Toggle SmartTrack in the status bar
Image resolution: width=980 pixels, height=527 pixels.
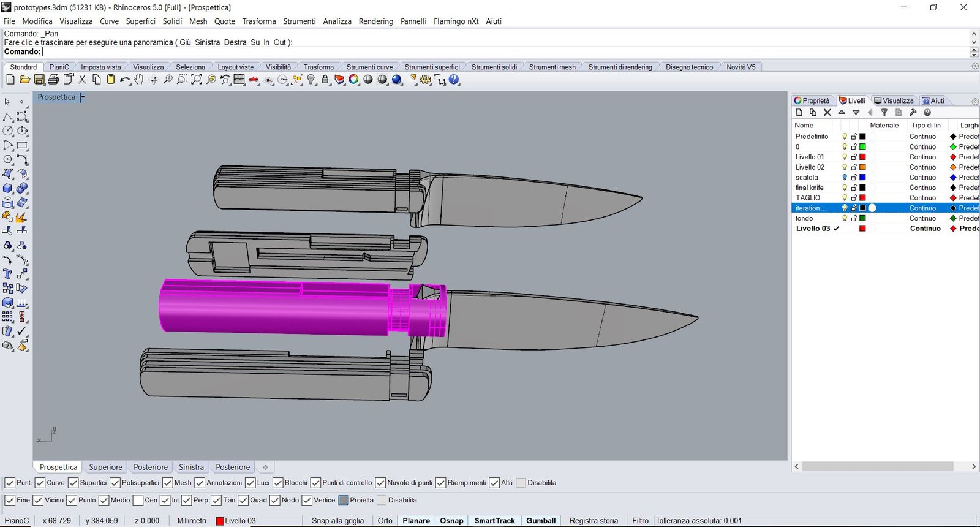pos(495,521)
